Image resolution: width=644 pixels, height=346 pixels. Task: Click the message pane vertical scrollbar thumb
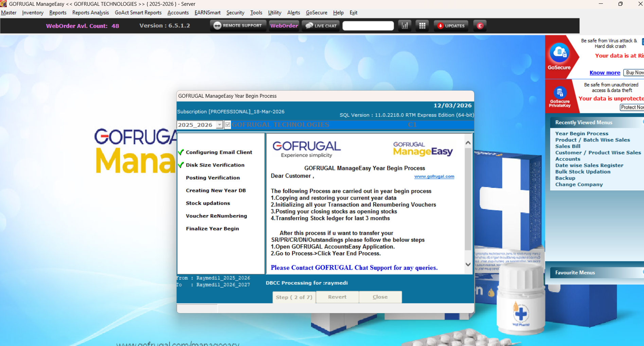pos(468,199)
